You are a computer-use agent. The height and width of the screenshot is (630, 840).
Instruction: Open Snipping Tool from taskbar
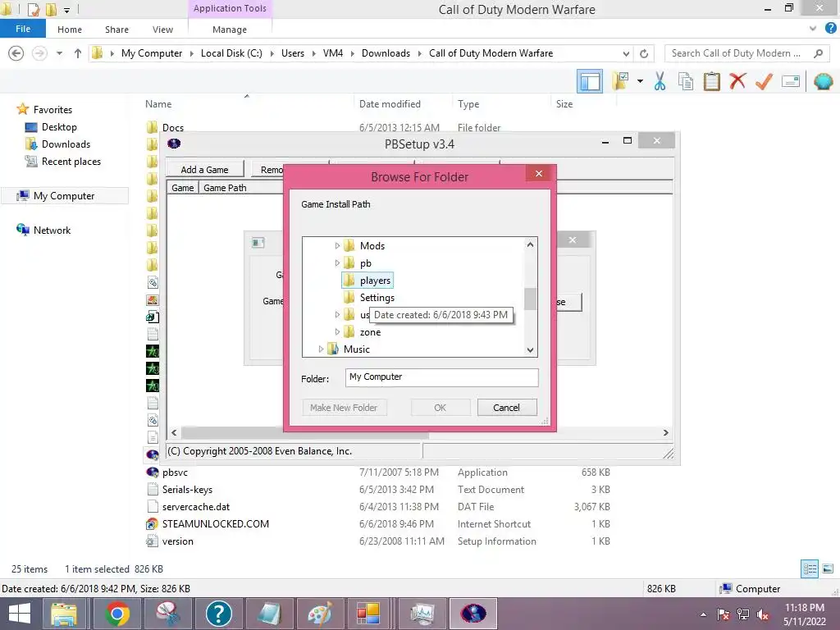[x=167, y=614]
